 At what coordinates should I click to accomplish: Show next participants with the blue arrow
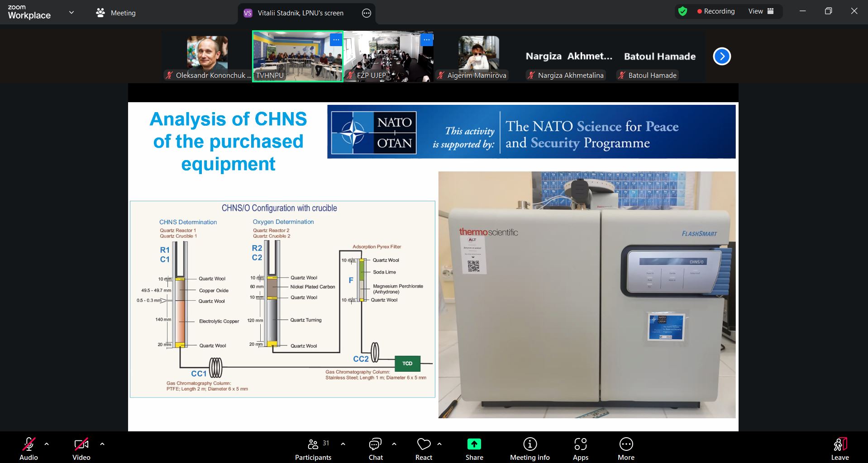click(x=722, y=57)
